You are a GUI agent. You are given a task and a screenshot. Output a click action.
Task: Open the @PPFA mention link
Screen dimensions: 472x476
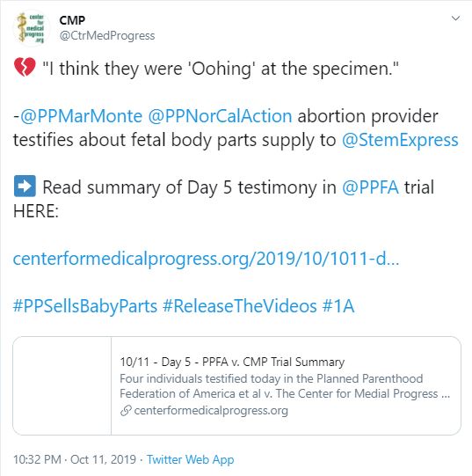point(370,187)
